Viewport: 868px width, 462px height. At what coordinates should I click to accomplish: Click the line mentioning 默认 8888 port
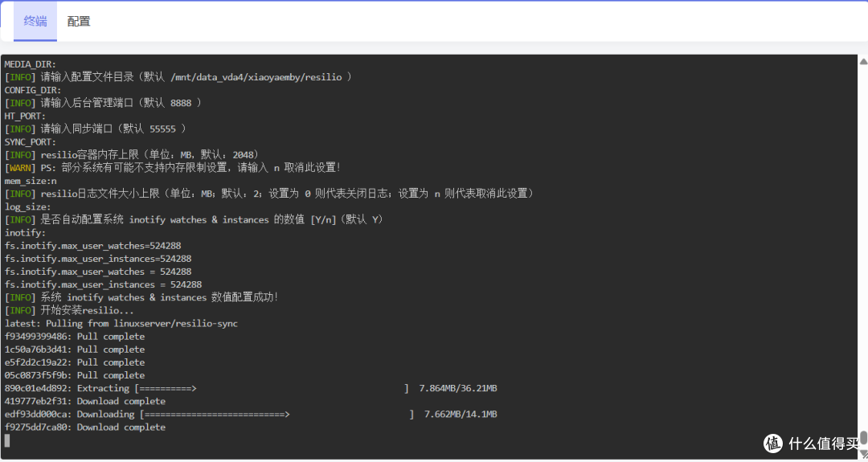[x=103, y=103]
